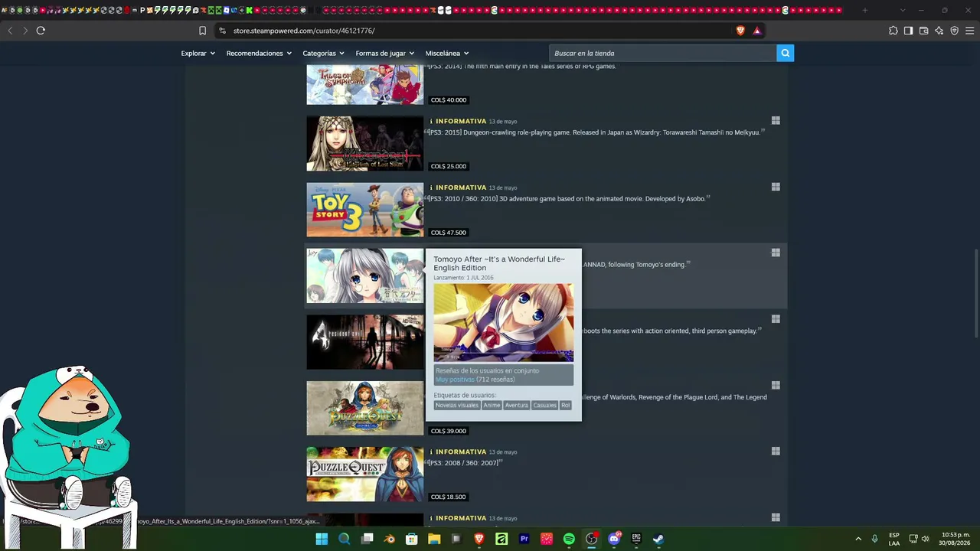Viewport: 980px width, 551px height.
Task: Select the Novelas visuales tag
Action: [457, 405]
